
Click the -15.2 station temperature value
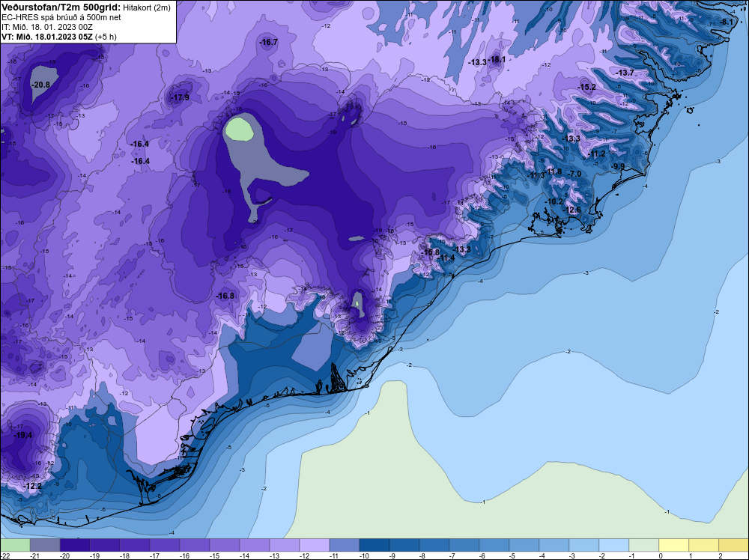point(586,87)
